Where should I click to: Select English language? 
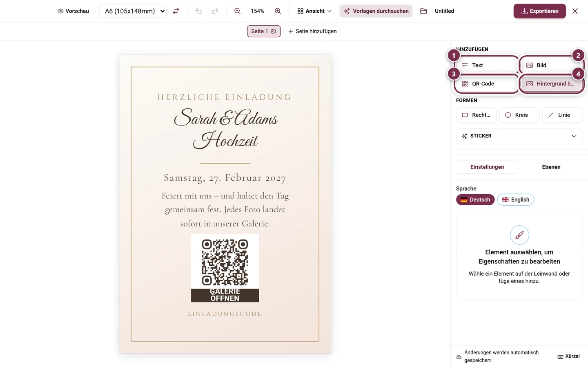tap(515, 200)
